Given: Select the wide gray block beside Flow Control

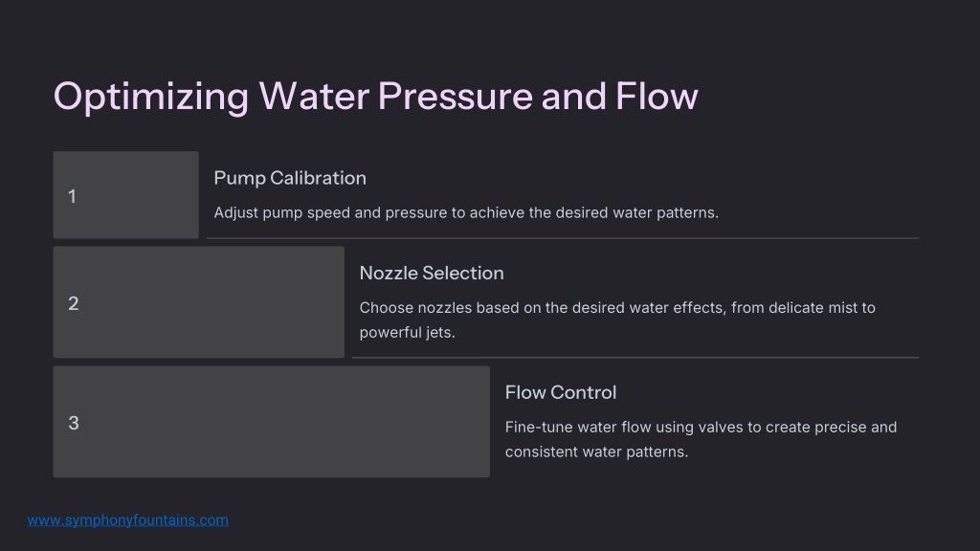Looking at the screenshot, I should pos(271,422).
